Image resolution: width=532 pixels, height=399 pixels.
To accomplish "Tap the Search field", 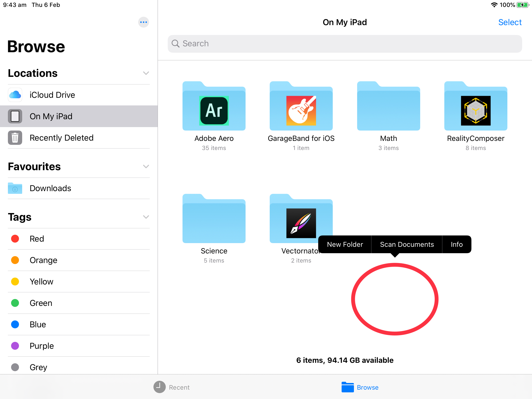I will point(345,44).
